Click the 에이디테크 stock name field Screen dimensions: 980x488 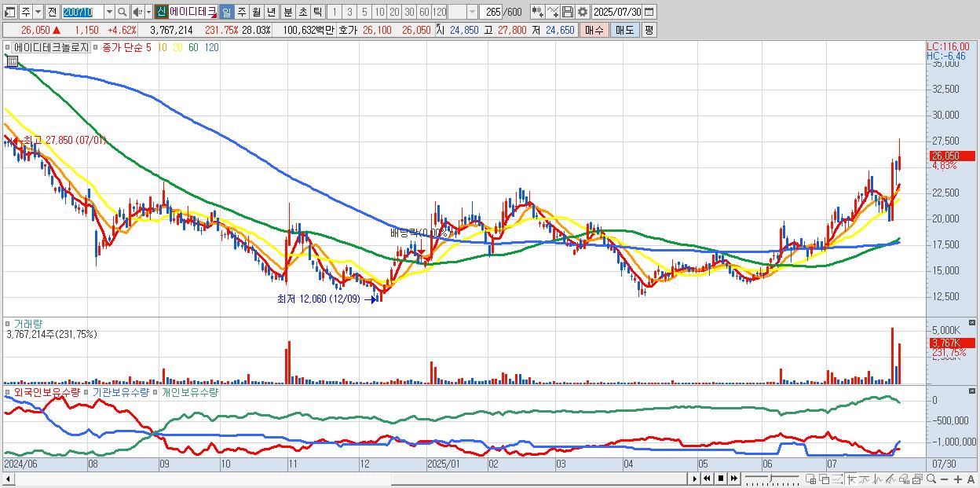(x=192, y=12)
